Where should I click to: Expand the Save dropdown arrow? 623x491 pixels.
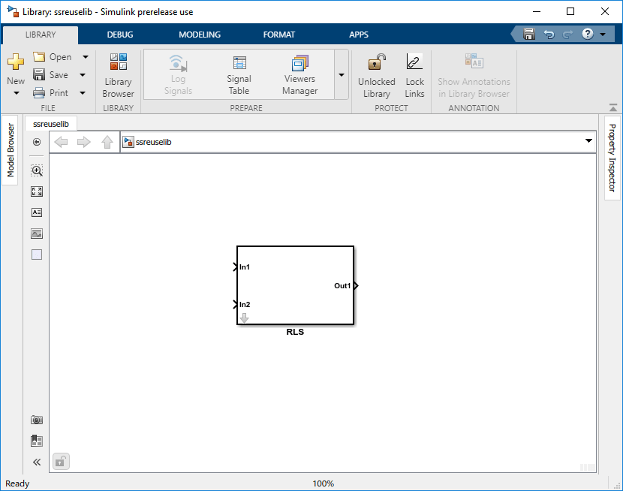pos(82,75)
